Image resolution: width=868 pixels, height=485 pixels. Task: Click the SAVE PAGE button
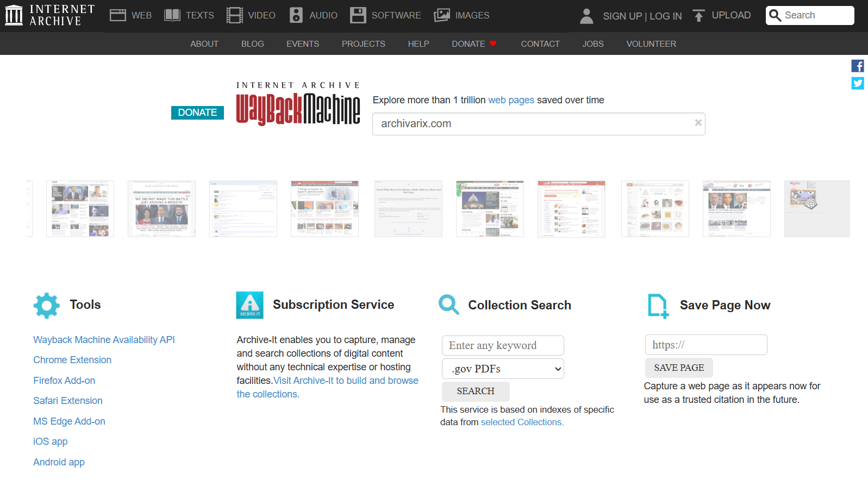678,368
